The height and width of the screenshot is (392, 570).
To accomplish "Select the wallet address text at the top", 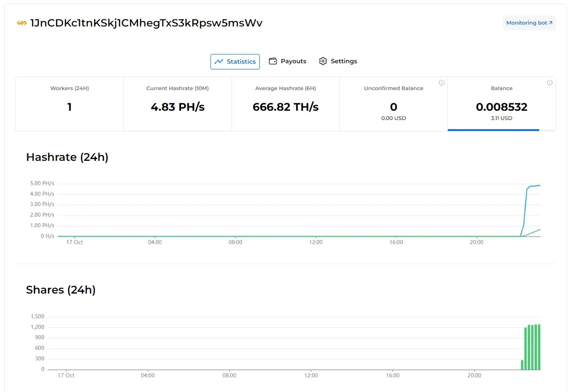I will 146,23.
